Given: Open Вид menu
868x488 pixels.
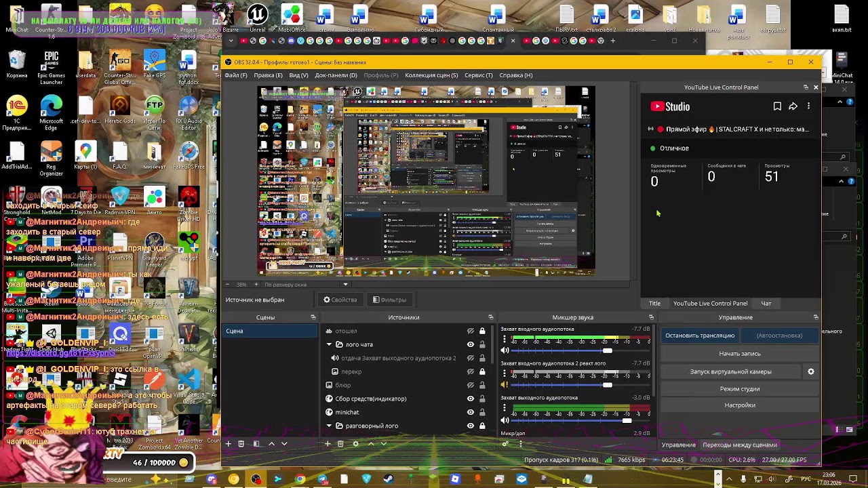Looking at the screenshot, I should click(x=299, y=75).
